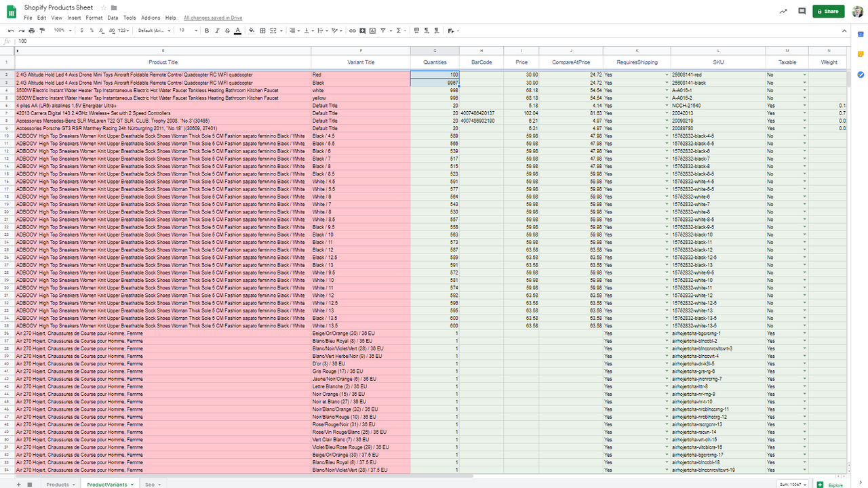This screenshot has width=868, height=488.
Task: Open the activity dashboard icon
Action: tap(783, 12)
